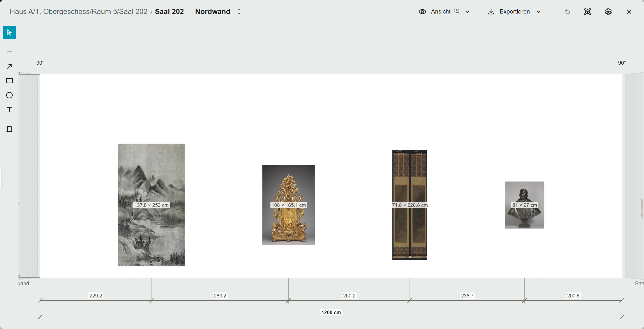Select the circle shape tool
The width and height of the screenshot is (644, 329).
click(x=9, y=95)
